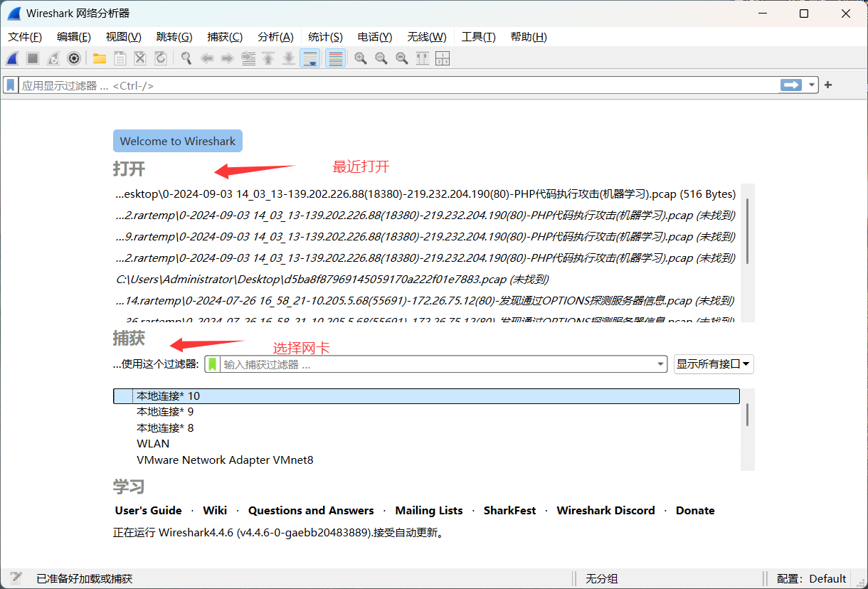
Task: Open the 编辑(E) menu
Action: [x=74, y=37]
